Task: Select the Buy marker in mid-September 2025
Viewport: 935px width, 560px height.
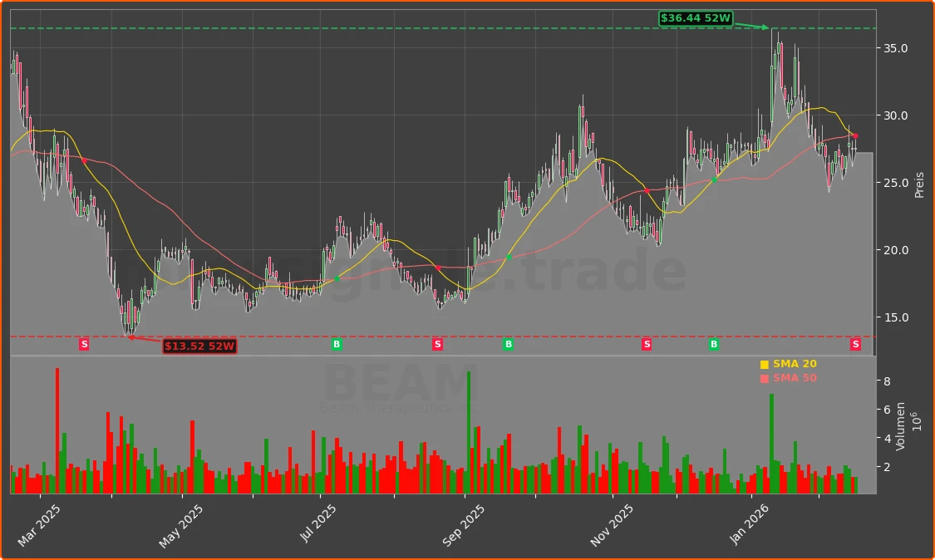Action: click(509, 344)
